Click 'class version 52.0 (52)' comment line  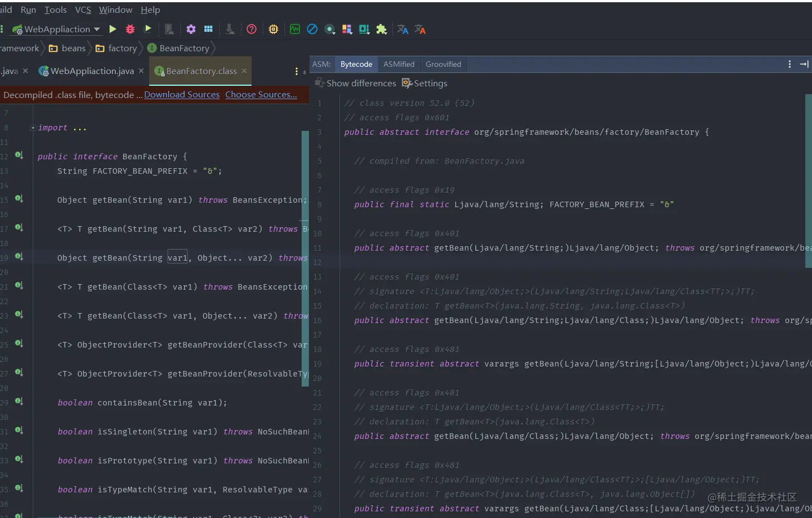[409, 103]
